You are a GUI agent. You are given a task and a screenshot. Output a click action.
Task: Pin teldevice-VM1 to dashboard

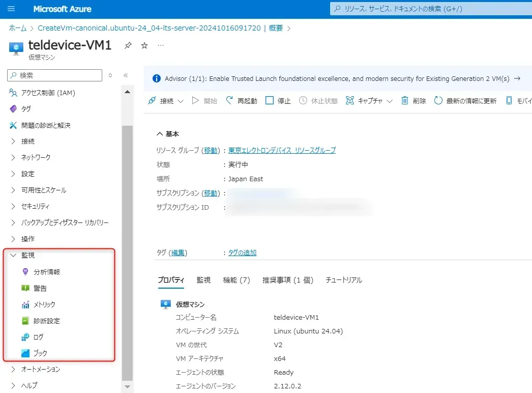point(128,46)
